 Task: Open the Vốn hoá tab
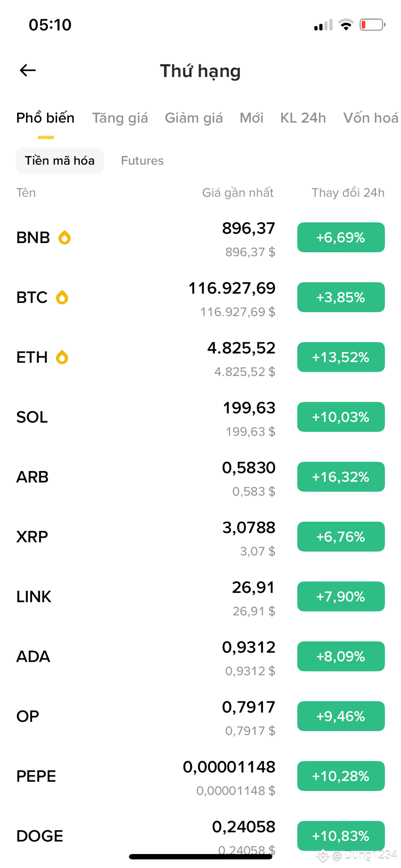[371, 118]
